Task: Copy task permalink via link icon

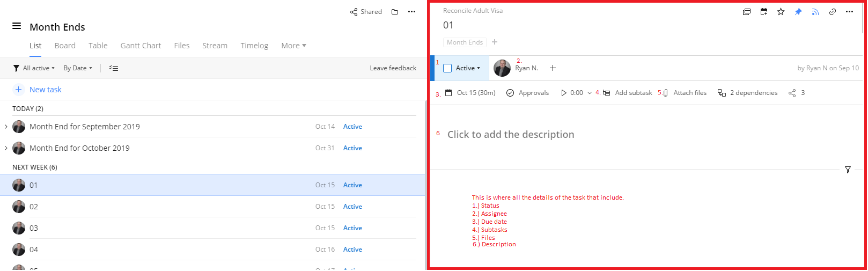Action: coord(833,12)
